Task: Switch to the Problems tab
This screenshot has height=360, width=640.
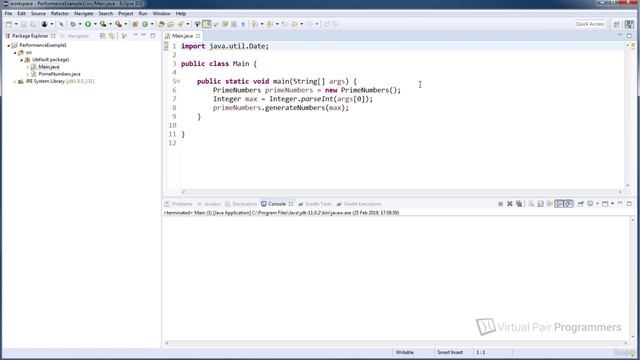Action: click(178, 204)
